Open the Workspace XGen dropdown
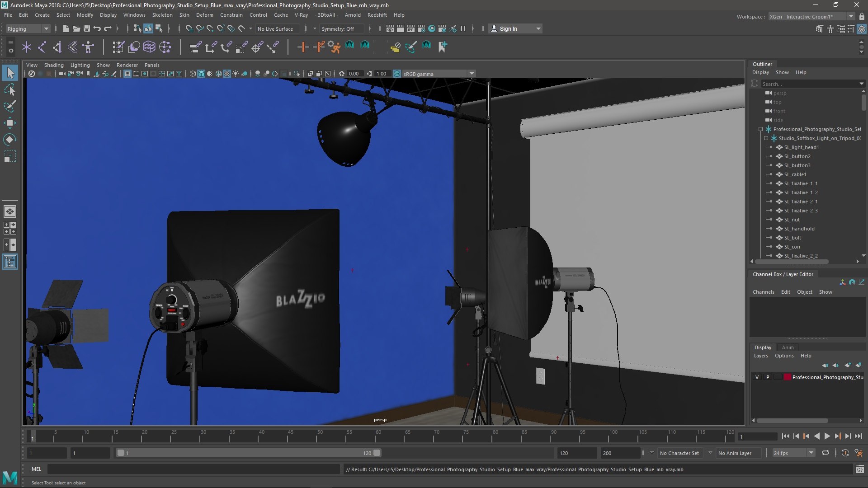Screen dimensions: 868x488 tap(811, 16)
